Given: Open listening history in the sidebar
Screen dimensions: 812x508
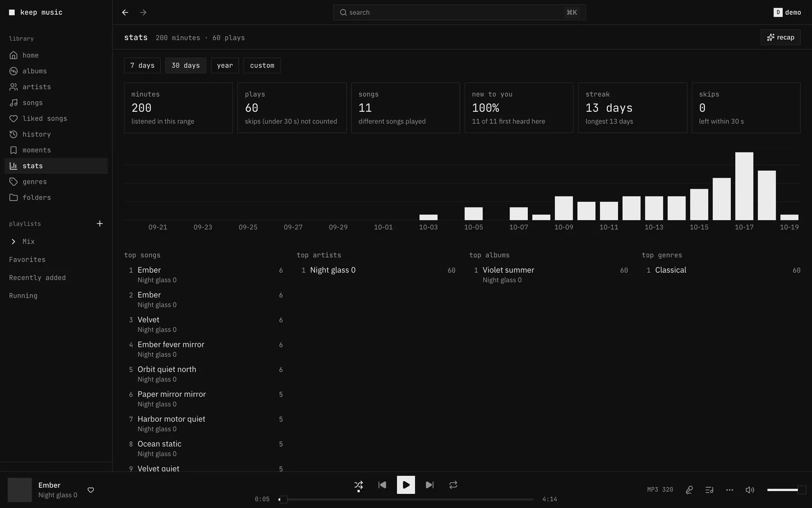Looking at the screenshot, I should [56, 134].
